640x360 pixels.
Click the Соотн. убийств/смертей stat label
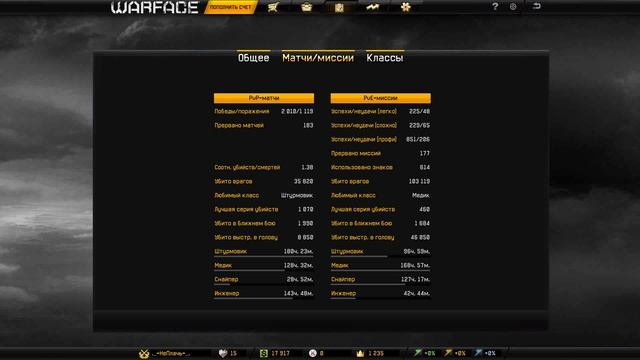pyautogui.click(x=247, y=167)
